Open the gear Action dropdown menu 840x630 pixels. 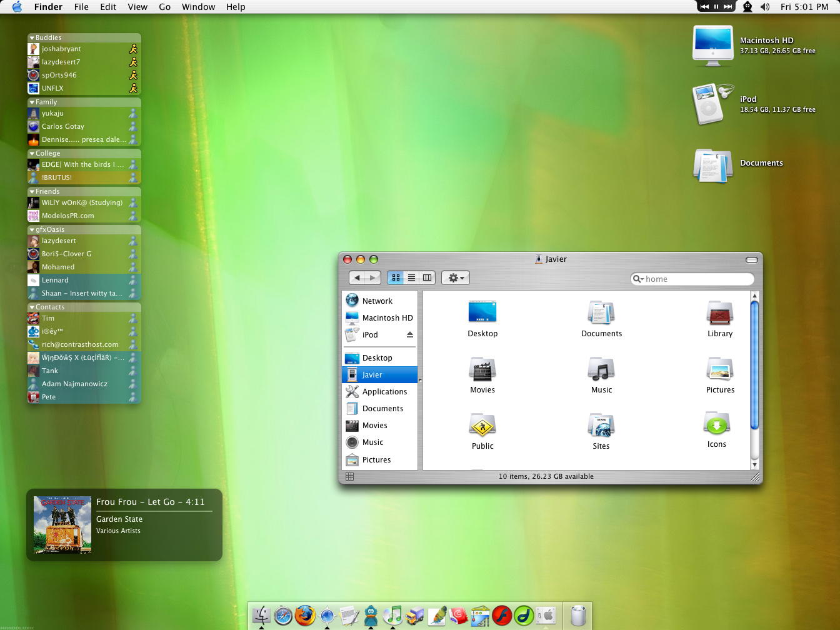(456, 277)
